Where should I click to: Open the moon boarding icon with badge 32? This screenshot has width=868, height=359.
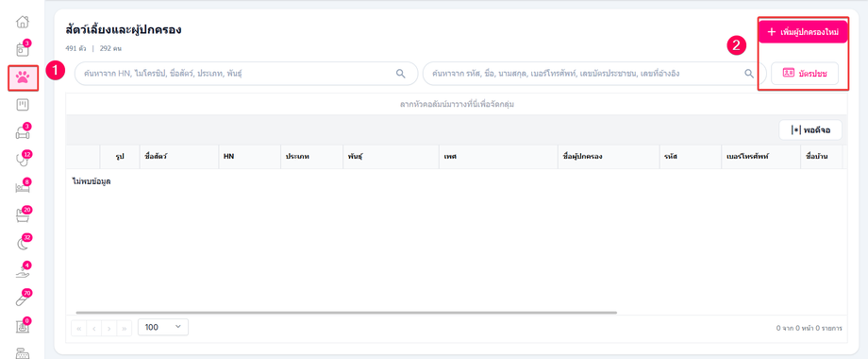[23, 243]
